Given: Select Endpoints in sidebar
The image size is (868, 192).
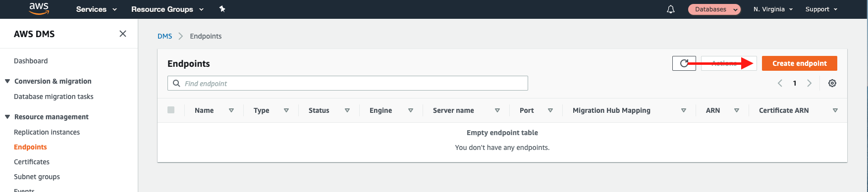Looking at the screenshot, I should point(30,147).
